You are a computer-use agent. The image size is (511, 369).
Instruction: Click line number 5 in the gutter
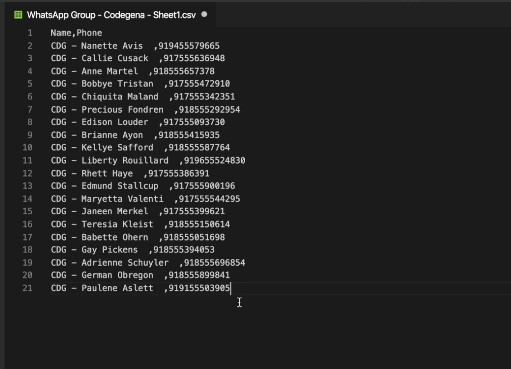pos(30,84)
